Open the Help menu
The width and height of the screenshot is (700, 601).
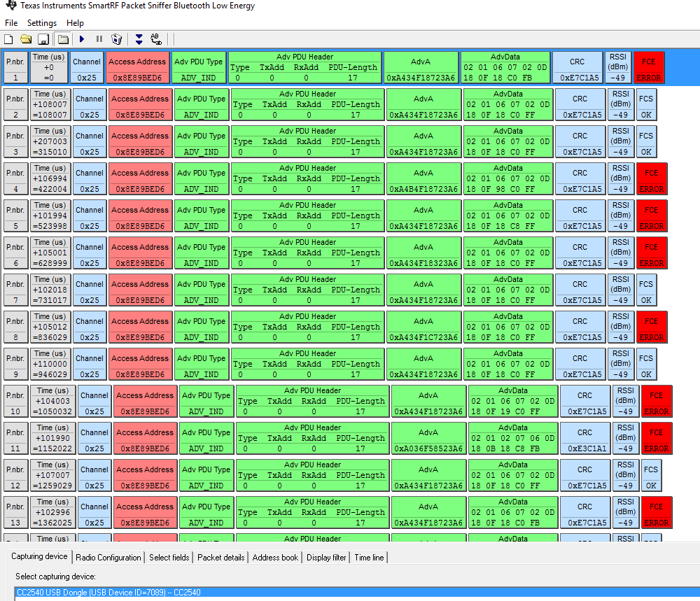point(75,23)
